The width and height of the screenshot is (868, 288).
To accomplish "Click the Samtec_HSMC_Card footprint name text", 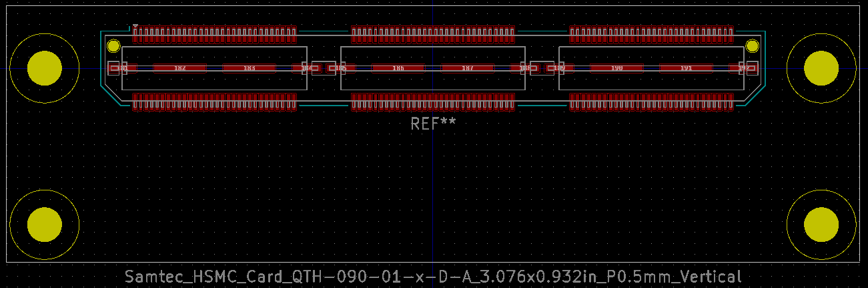I will coord(433,277).
